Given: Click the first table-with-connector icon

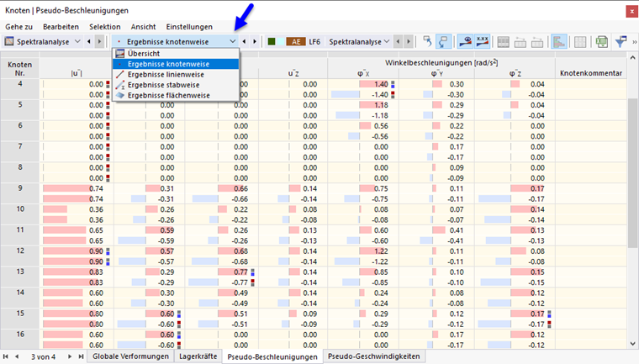Looking at the screenshot, I should [x=520, y=41].
